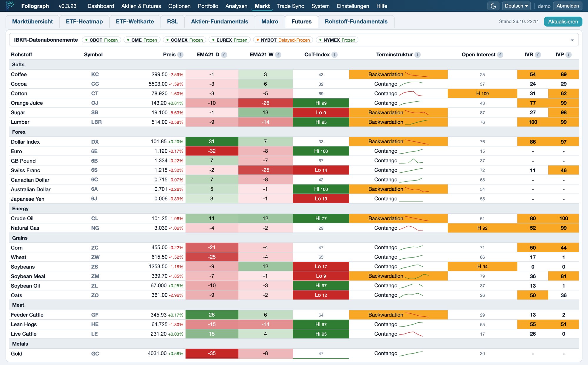588x365 pixels.
Task: Click the Symbol column header
Action: click(x=93, y=55)
